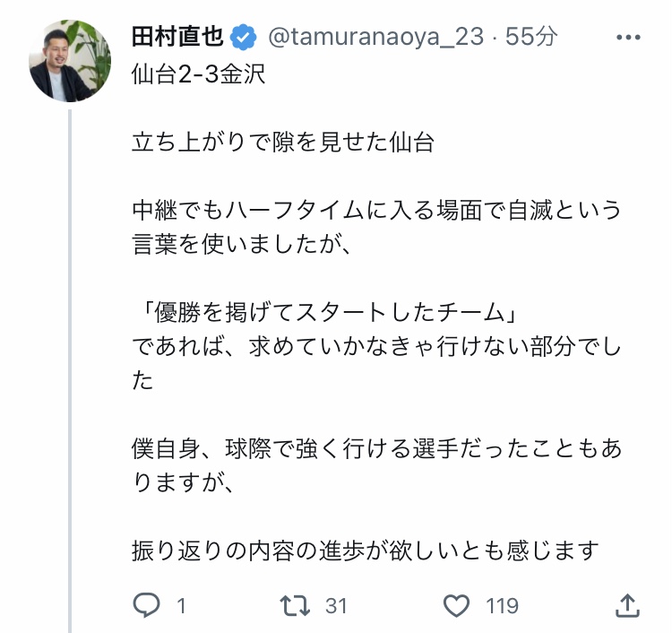Click the score line 仙台2-3金沢
This screenshot has height=633, width=672.
coord(198,74)
